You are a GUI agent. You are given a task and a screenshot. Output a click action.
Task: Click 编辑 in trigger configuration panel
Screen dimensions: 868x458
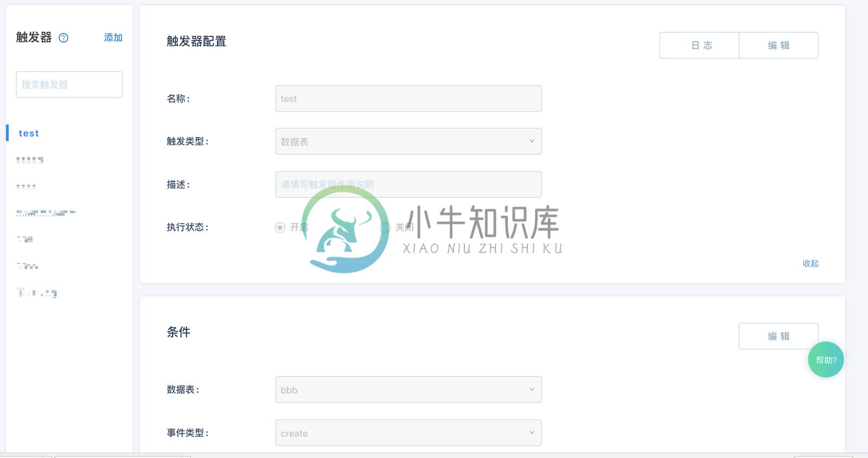[x=778, y=45]
